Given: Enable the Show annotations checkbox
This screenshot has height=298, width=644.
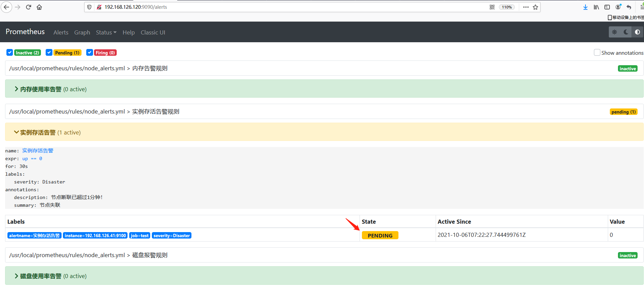Looking at the screenshot, I should pos(597,52).
